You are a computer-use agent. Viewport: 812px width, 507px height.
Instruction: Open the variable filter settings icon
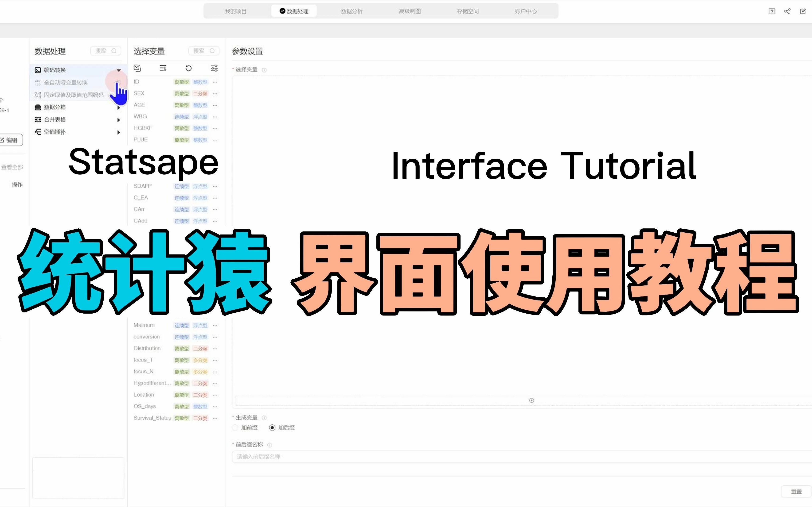214,68
